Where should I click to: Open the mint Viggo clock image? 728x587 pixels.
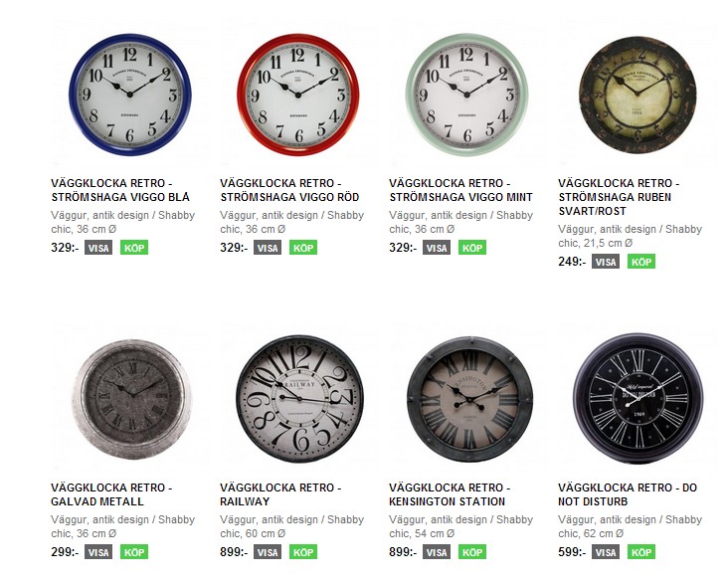click(x=467, y=95)
